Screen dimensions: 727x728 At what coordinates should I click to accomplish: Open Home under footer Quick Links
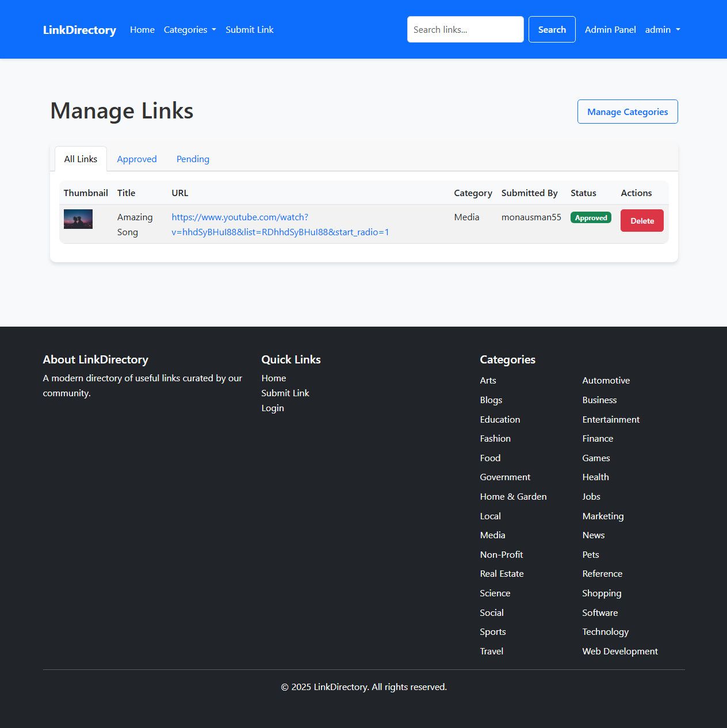tap(274, 378)
